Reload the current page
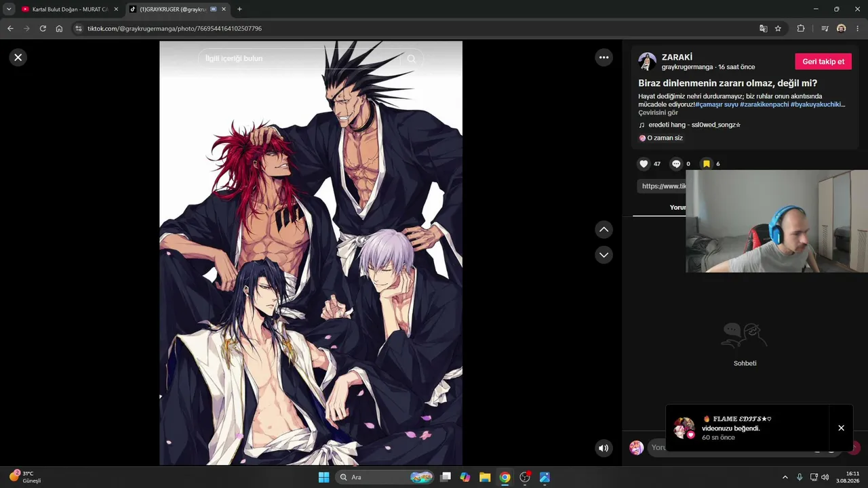868x488 pixels. 43,28
